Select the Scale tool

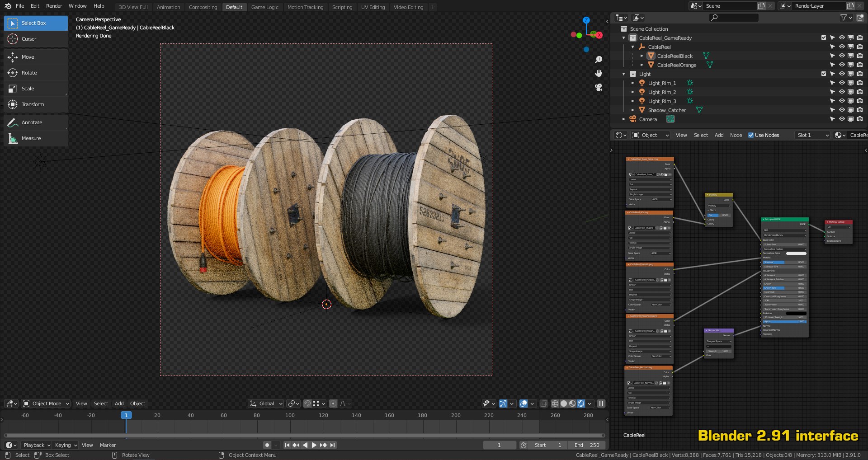36,89
